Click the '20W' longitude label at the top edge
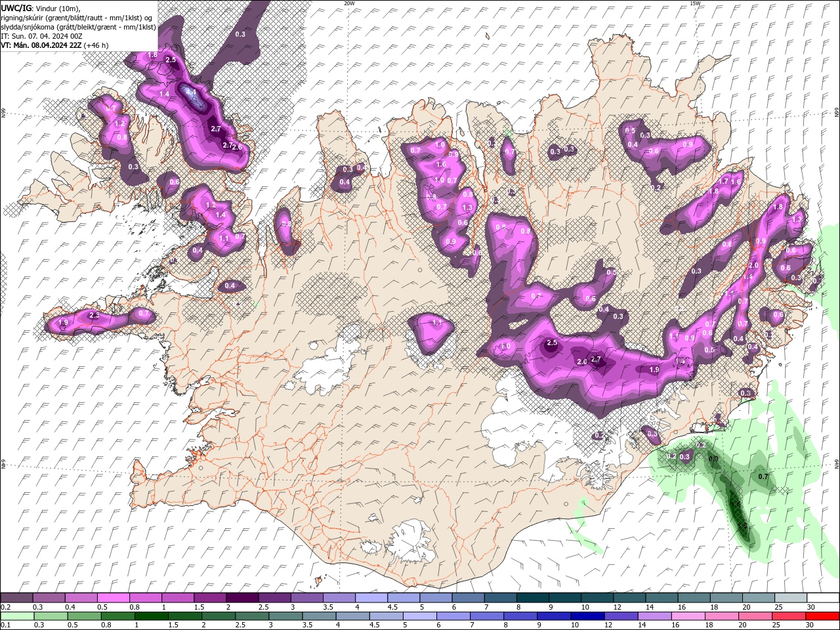The image size is (840, 630). point(349,3)
